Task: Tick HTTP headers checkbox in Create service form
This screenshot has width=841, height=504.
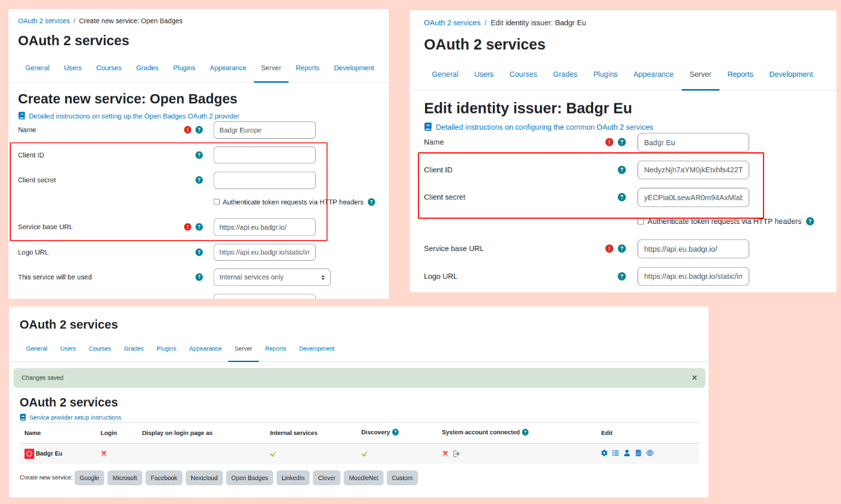Action: 216,202
